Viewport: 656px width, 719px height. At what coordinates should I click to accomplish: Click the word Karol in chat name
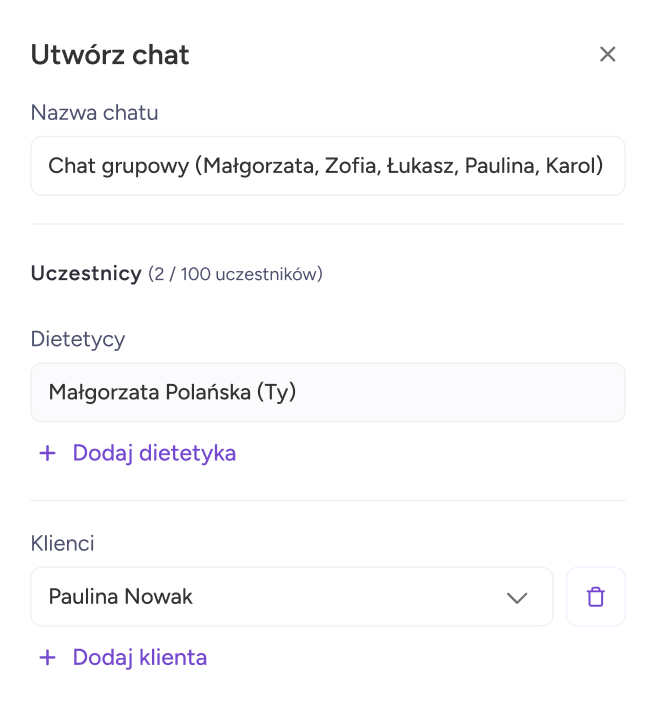tap(573, 166)
